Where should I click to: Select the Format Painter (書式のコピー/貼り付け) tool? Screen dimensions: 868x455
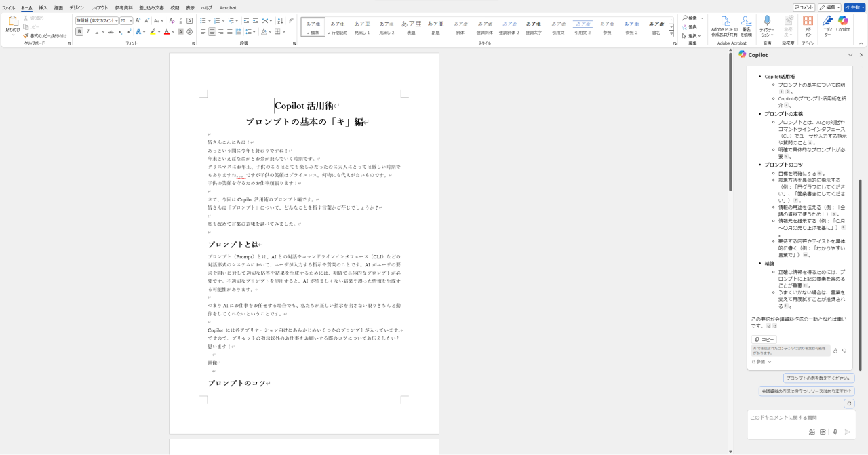pos(45,36)
